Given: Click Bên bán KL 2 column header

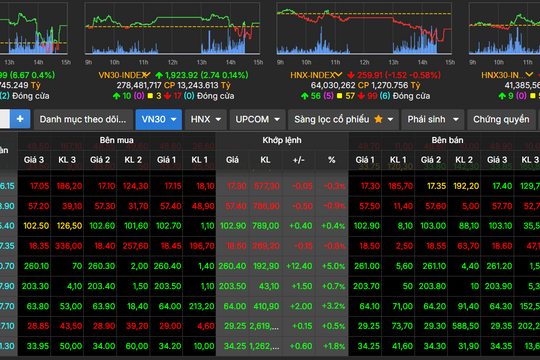Looking at the screenshot, I should [464, 160].
